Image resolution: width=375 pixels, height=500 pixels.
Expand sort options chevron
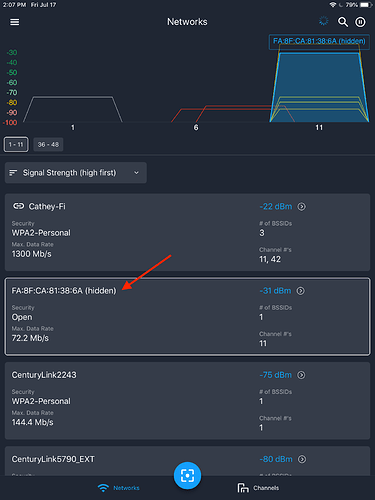[136, 173]
